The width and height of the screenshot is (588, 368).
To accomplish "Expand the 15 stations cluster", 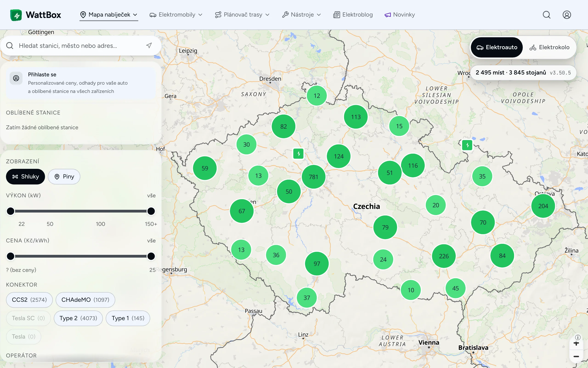I will (399, 126).
